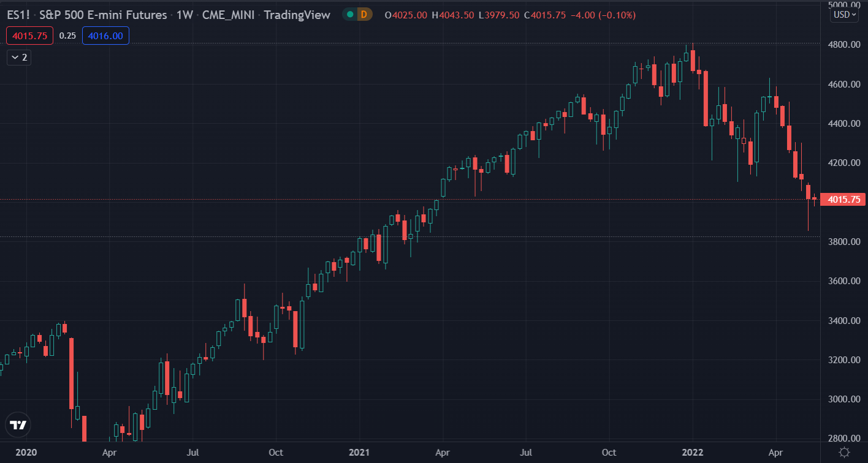Click the 3600.00 price axis label
The height and width of the screenshot is (463, 868).
pos(843,281)
